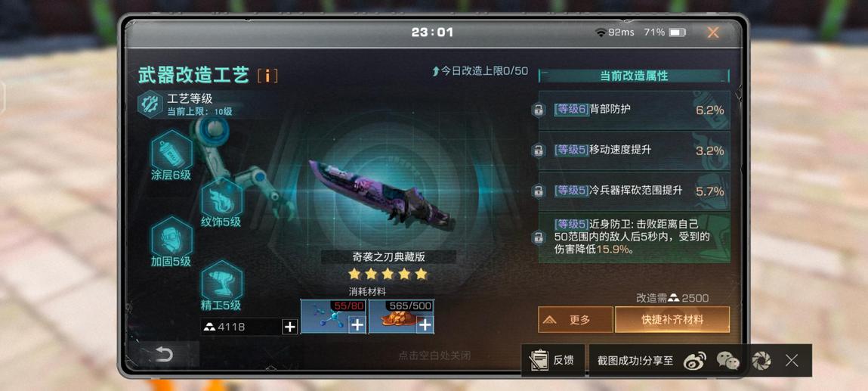This screenshot has height=391, width=868.
Task: Click 快捷补齐材料 quick fill button
Action: pyautogui.click(x=672, y=320)
